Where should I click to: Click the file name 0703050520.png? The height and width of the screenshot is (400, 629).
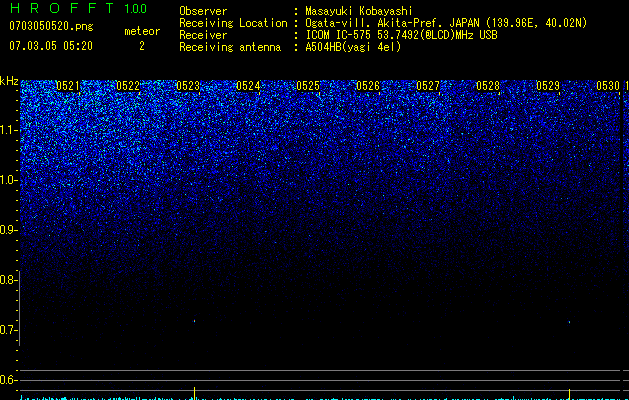[x=51, y=26]
